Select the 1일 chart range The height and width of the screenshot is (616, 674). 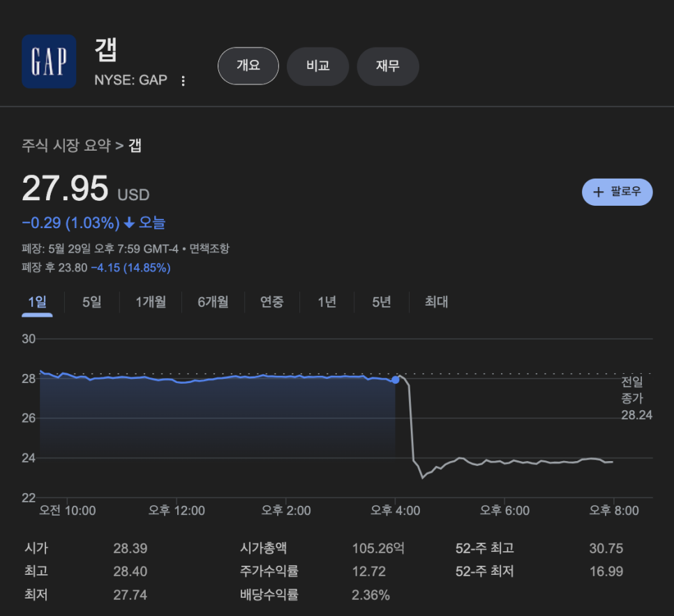coord(37,302)
